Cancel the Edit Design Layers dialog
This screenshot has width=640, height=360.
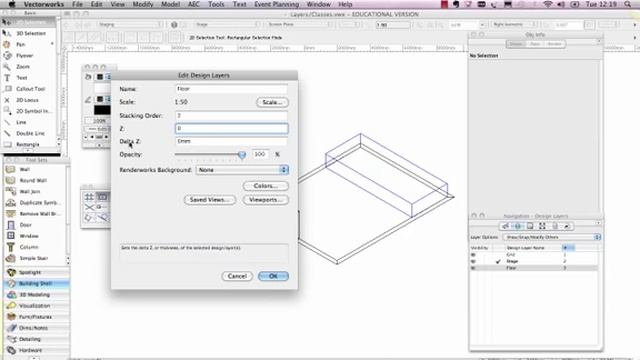tap(237, 276)
